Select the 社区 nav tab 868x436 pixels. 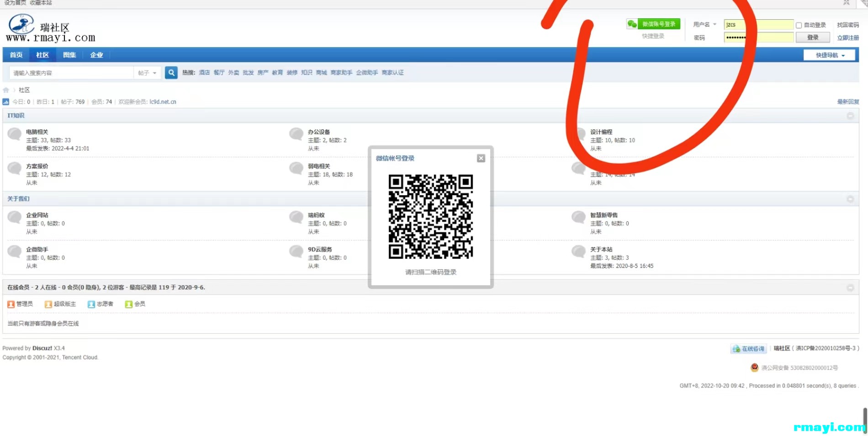point(42,55)
